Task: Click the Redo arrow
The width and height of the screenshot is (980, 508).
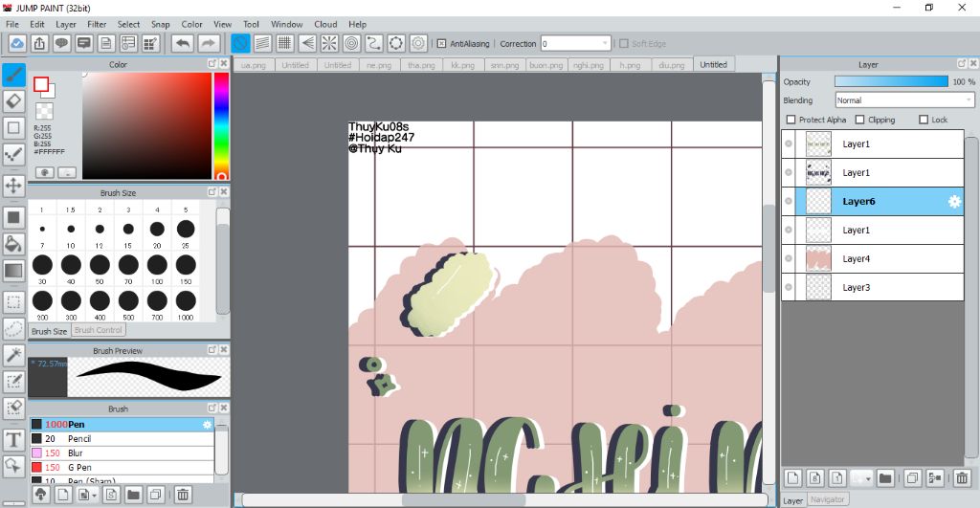Action: click(x=209, y=44)
